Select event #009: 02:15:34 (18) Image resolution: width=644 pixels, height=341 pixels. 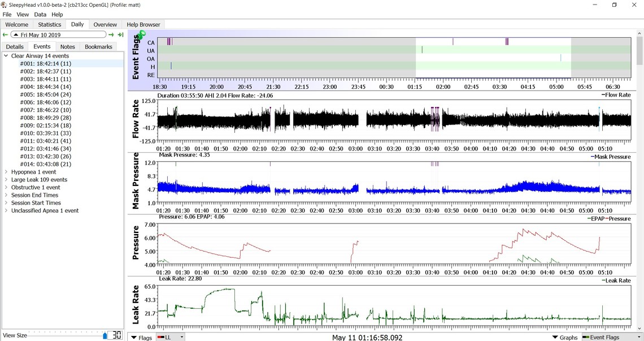click(x=46, y=126)
